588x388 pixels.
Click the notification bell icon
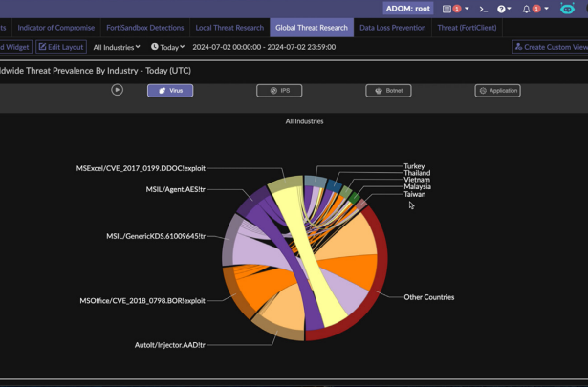526,9
